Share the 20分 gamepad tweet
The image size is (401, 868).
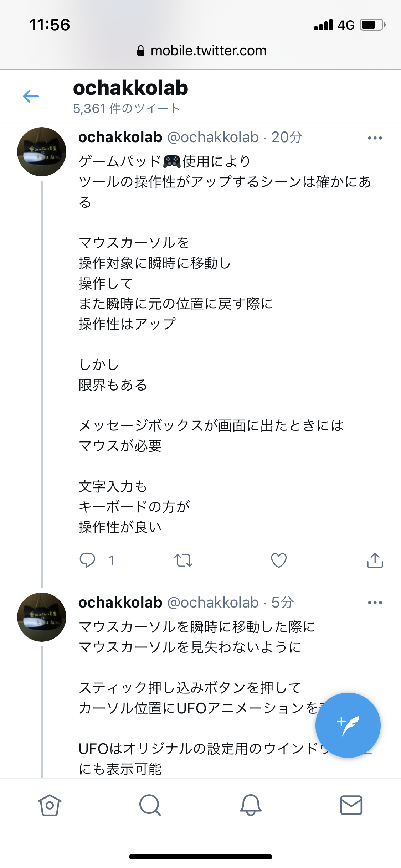[375, 560]
